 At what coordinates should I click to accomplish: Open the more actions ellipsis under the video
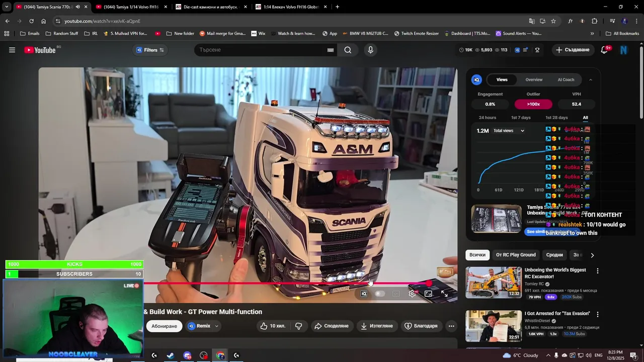pyautogui.click(x=451, y=326)
